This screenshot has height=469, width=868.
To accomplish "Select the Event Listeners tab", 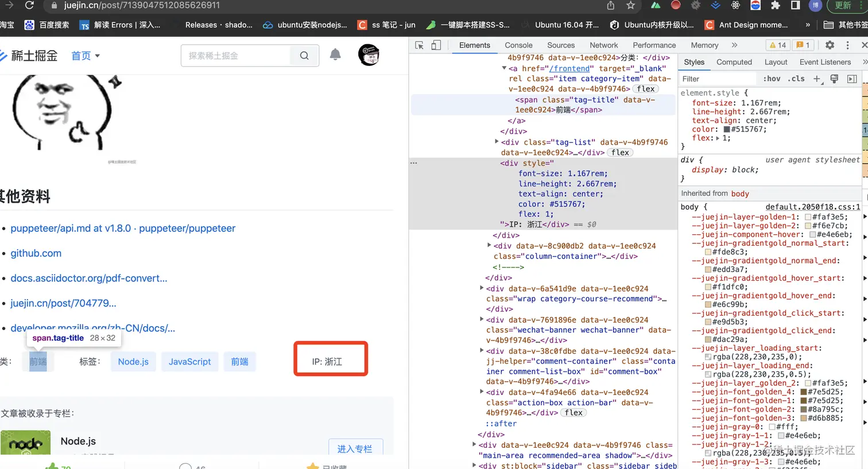I will (825, 62).
